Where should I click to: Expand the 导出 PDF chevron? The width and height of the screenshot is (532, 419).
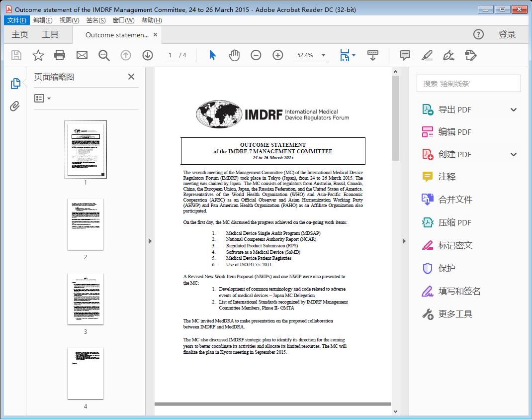point(513,109)
